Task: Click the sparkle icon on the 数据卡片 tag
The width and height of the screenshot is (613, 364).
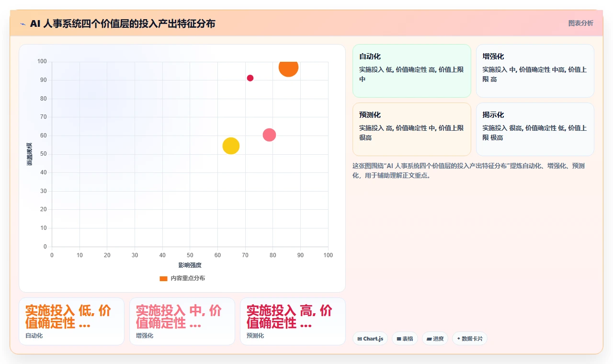Action: click(x=459, y=339)
